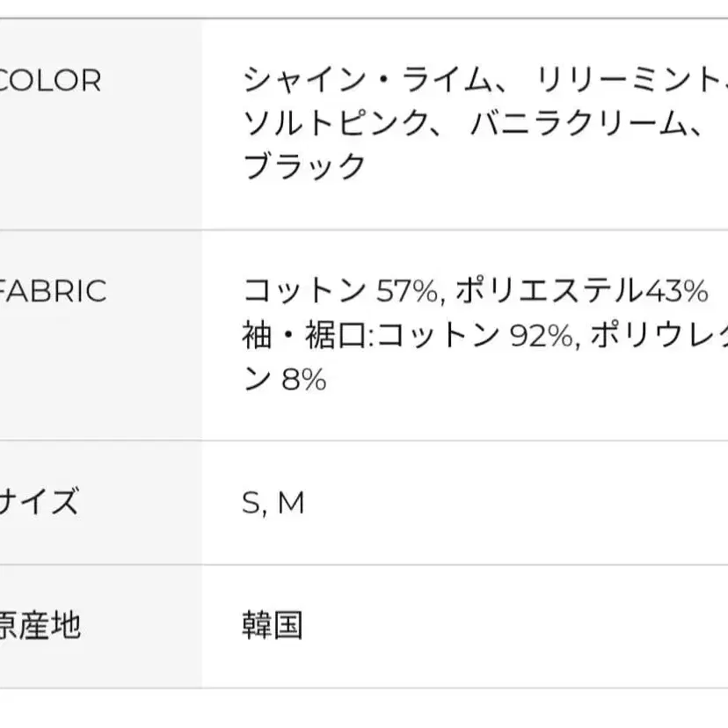728x728 pixels.
Task: Click the FABRIC row label
Action: click(x=53, y=291)
